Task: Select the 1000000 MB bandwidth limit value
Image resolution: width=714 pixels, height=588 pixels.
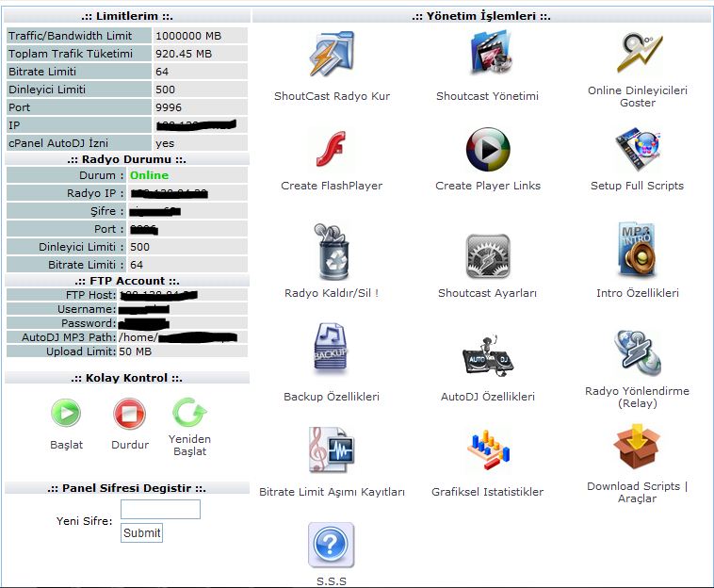Action: pyautogui.click(x=188, y=36)
